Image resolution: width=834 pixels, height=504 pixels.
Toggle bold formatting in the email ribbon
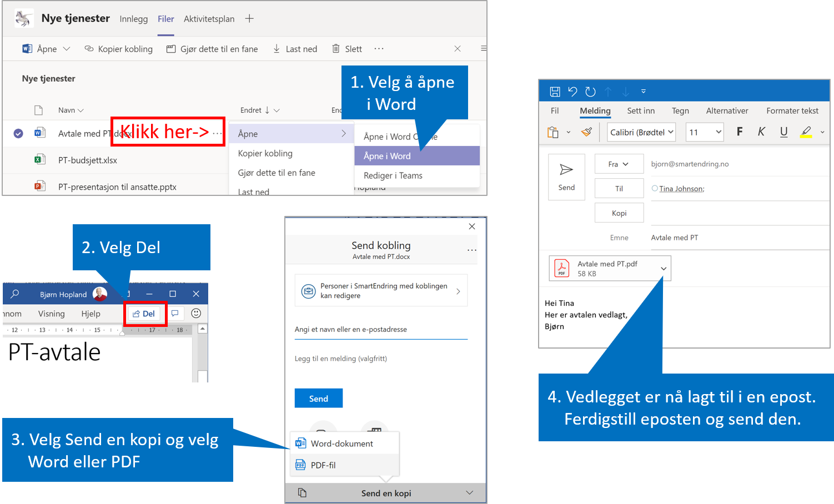tap(740, 132)
